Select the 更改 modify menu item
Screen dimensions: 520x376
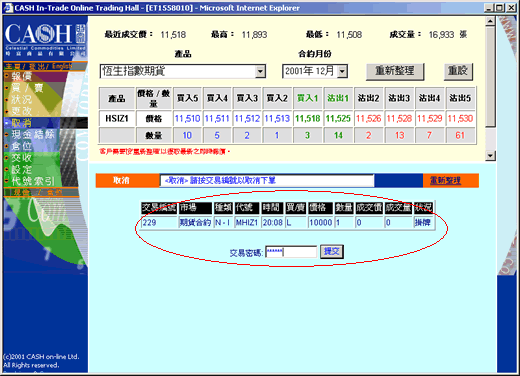(22, 111)
